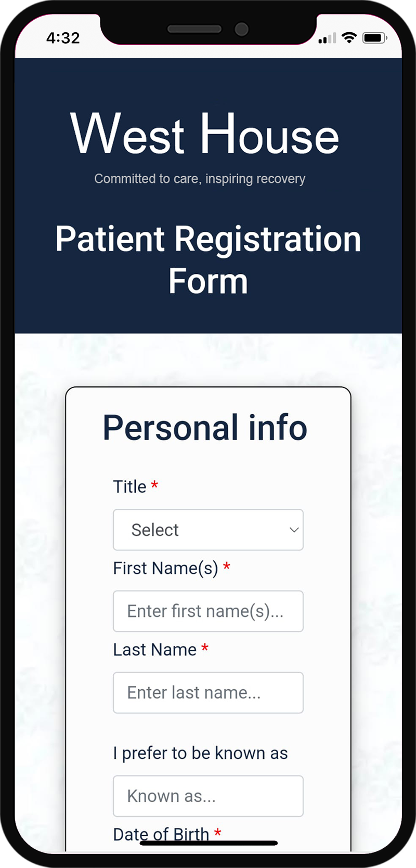Focus the 'Known as...' input field
This screenshot has height=868, width=416.
click(208, 796)
